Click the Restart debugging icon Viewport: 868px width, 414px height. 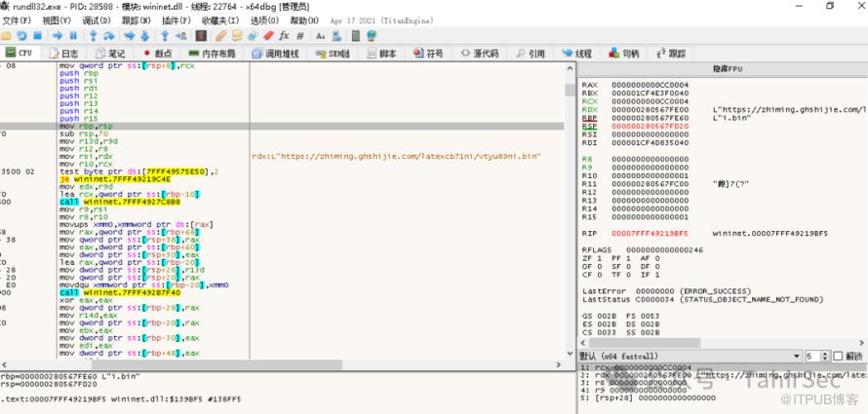[23, 36]
